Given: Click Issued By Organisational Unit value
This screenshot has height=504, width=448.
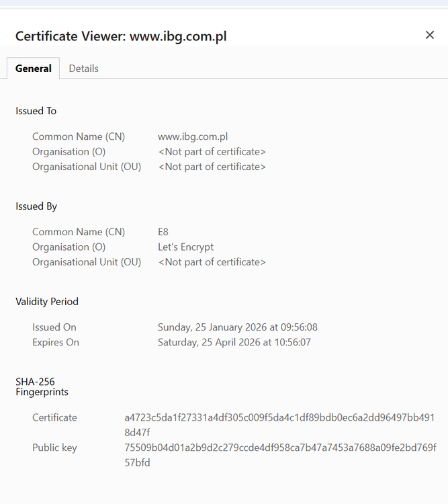Looking at the screenshot, I should point(212,262).
